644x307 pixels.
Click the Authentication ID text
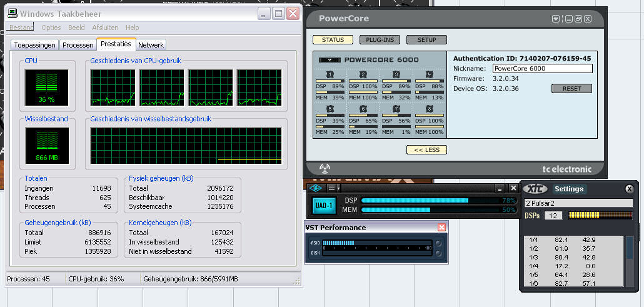click(522, 58)
